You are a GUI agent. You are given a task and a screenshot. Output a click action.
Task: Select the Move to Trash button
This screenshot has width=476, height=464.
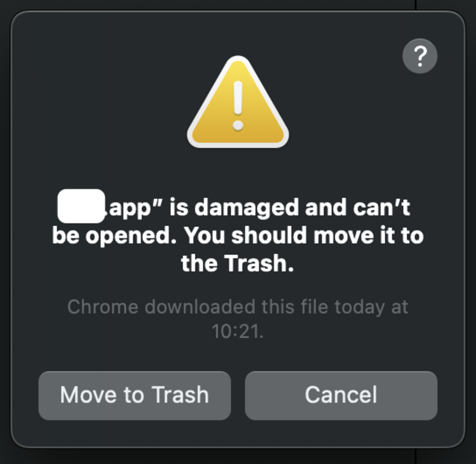135,396
